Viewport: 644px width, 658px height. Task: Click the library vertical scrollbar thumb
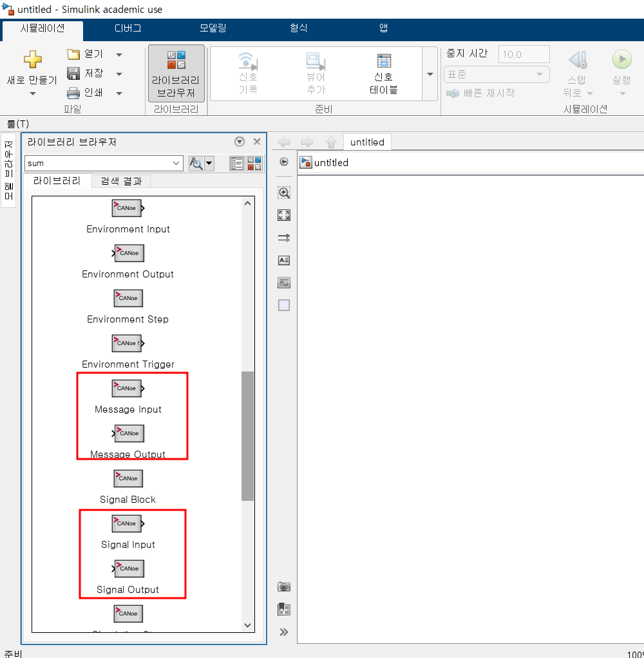[248, 436]
